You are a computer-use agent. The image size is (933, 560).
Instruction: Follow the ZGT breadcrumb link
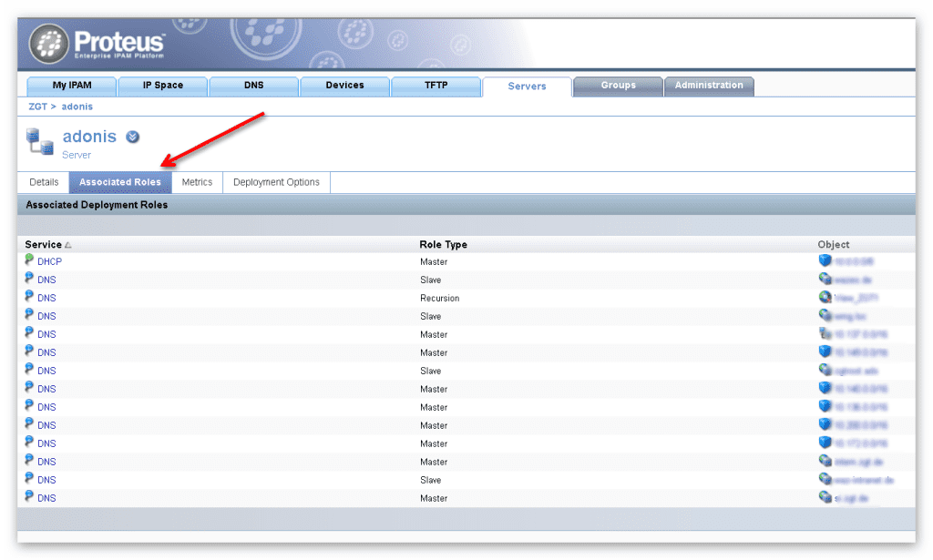[37, 107]
